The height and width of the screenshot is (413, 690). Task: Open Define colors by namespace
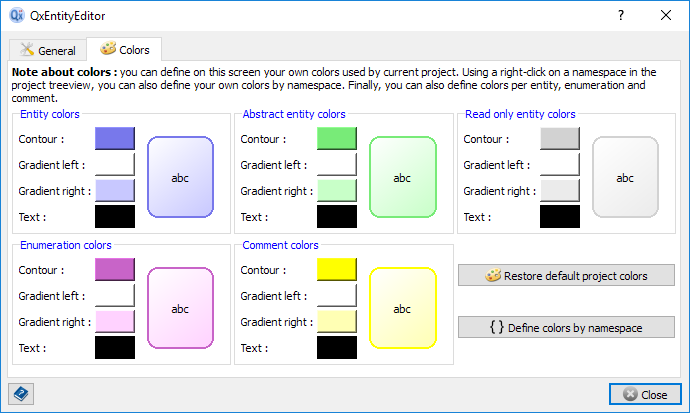tap(566, 327)
